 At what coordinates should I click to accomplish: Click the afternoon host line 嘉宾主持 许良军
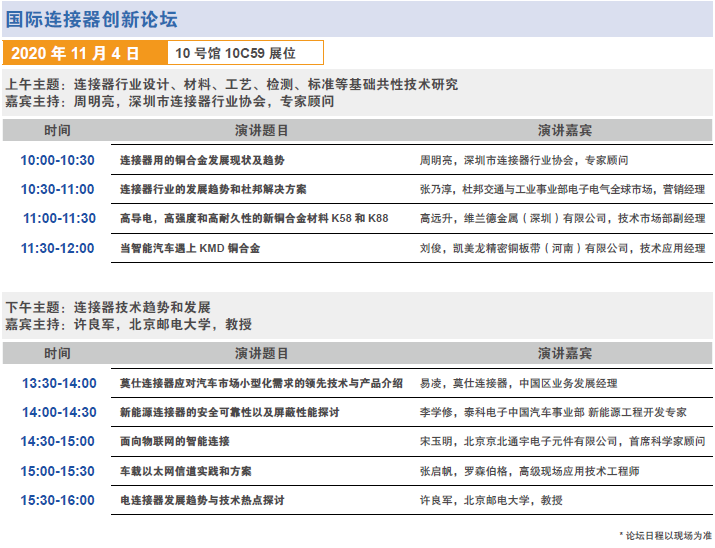(129, 324)
